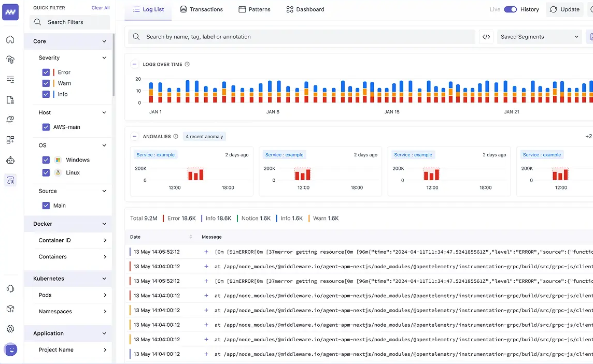Click the Clear All link
Screen dimensions: 593x364
point(101,8)
